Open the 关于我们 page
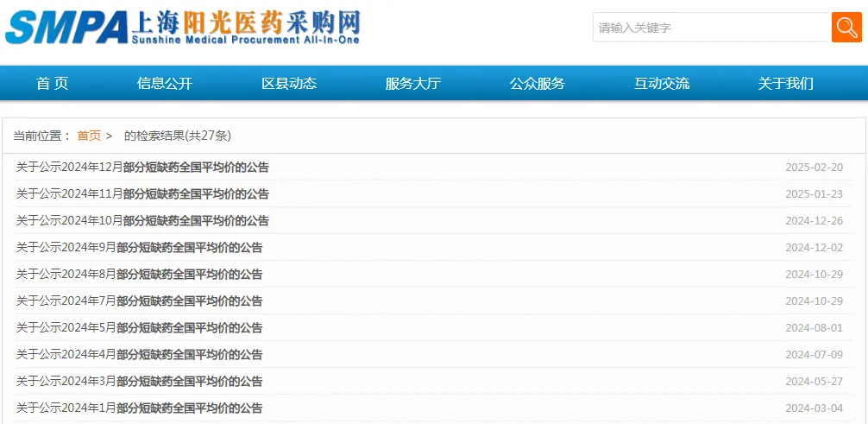Image resolution: width=868 pixels, height=424 pixels. [785, 84]
